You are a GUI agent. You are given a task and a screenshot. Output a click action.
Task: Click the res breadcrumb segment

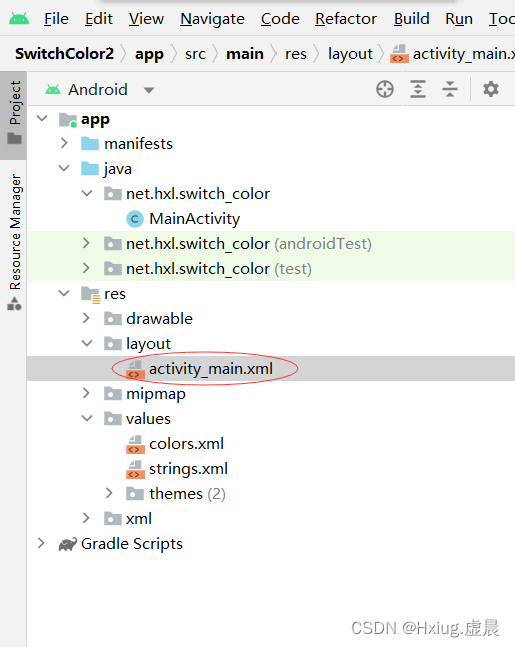296,54
